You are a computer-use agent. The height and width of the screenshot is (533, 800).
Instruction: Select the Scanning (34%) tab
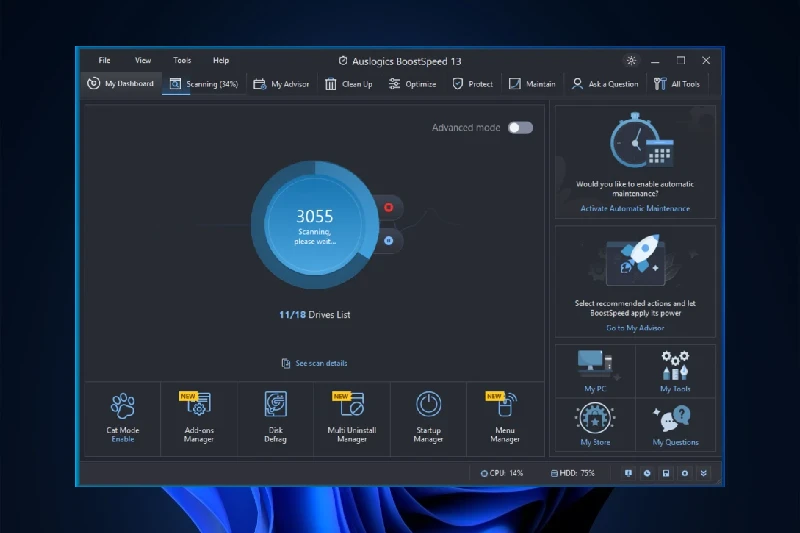(x=204, y=84)
